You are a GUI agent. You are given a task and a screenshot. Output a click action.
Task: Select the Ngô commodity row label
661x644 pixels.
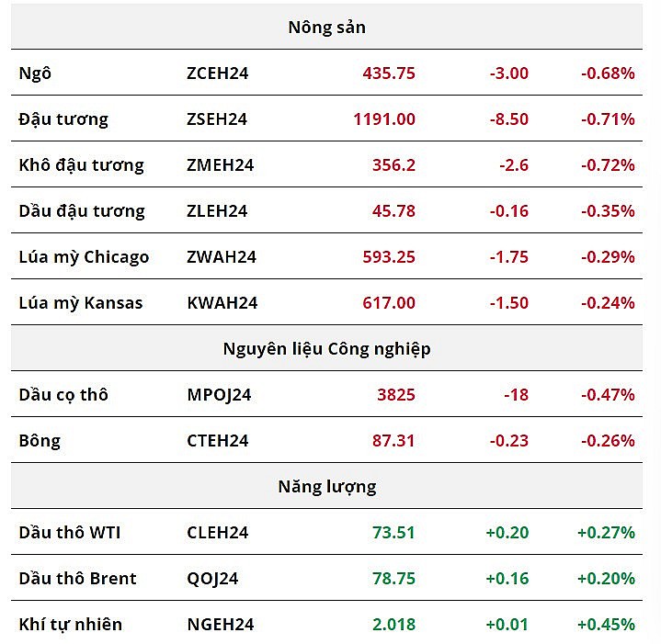[x=35, y=73]
